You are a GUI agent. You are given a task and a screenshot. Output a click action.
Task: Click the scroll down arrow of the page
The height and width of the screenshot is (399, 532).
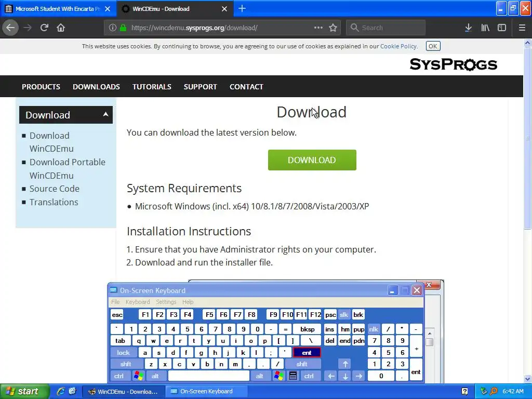(528, 379)
